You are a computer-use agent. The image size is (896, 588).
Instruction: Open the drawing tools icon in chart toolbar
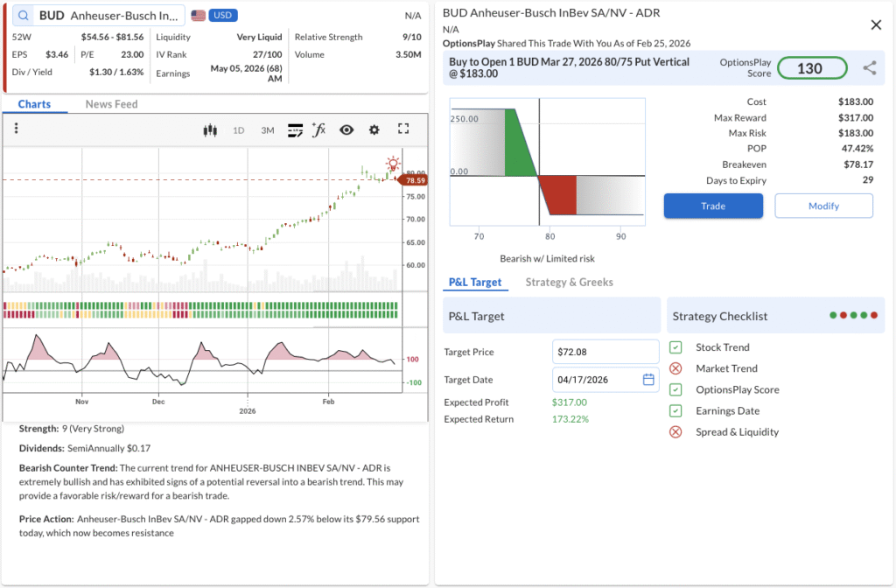(295, 130)
